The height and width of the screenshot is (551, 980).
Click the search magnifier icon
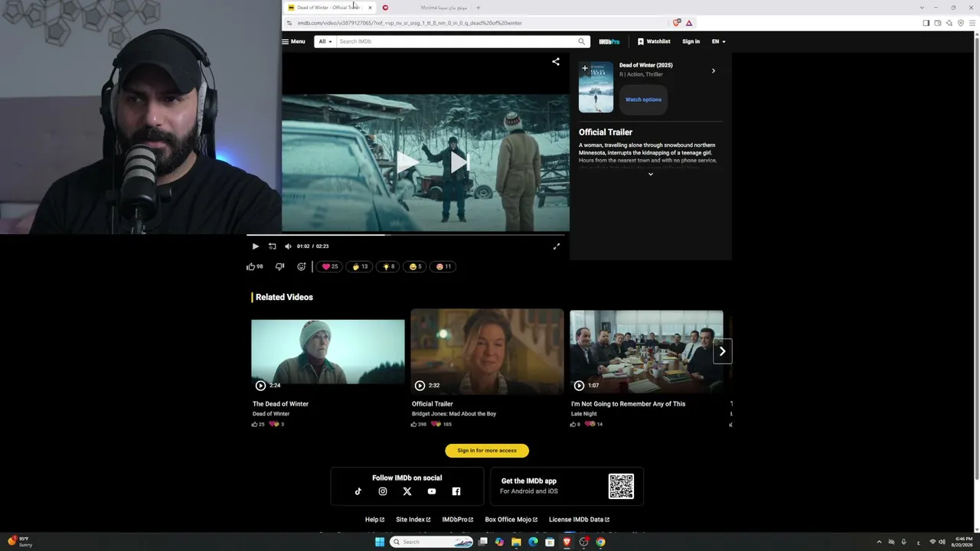[582, 41]
